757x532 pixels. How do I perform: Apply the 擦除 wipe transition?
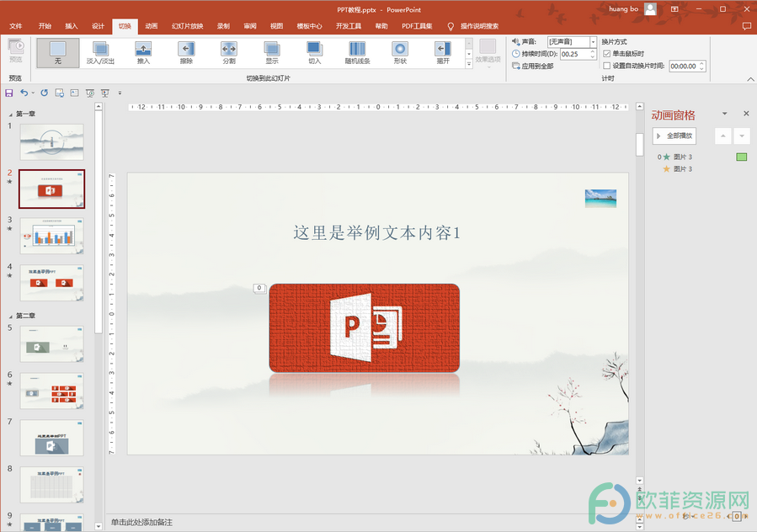click(186, 53)
